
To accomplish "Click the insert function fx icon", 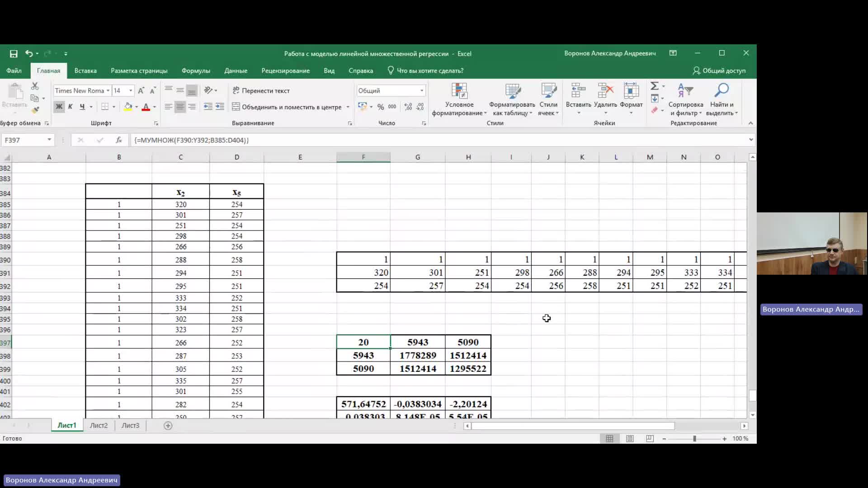I will 119,140.
